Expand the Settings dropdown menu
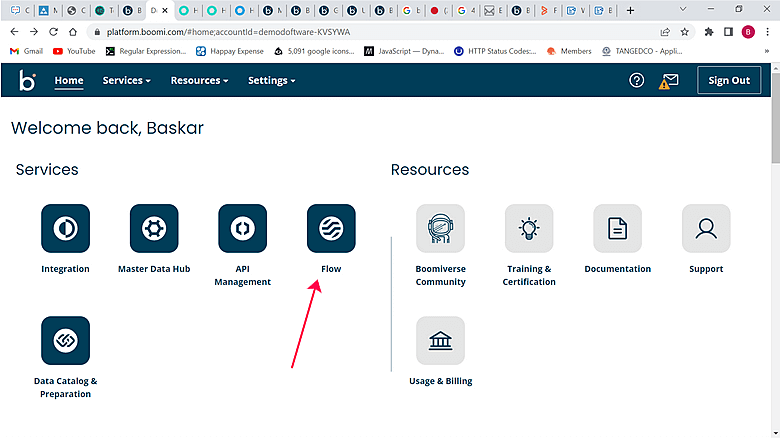This screenshot has width=780, height=438. coord(272,80)
